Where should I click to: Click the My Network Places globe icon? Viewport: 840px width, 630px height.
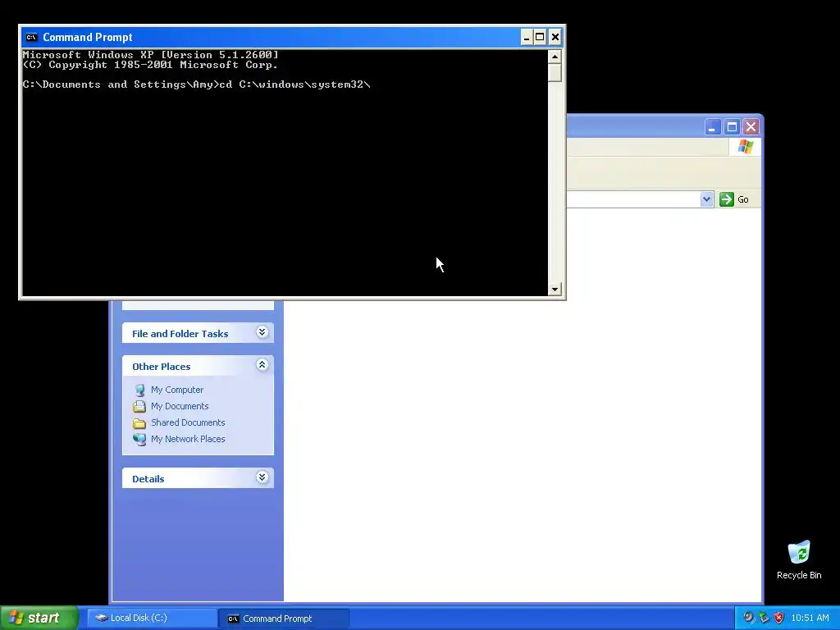point(139,440)
